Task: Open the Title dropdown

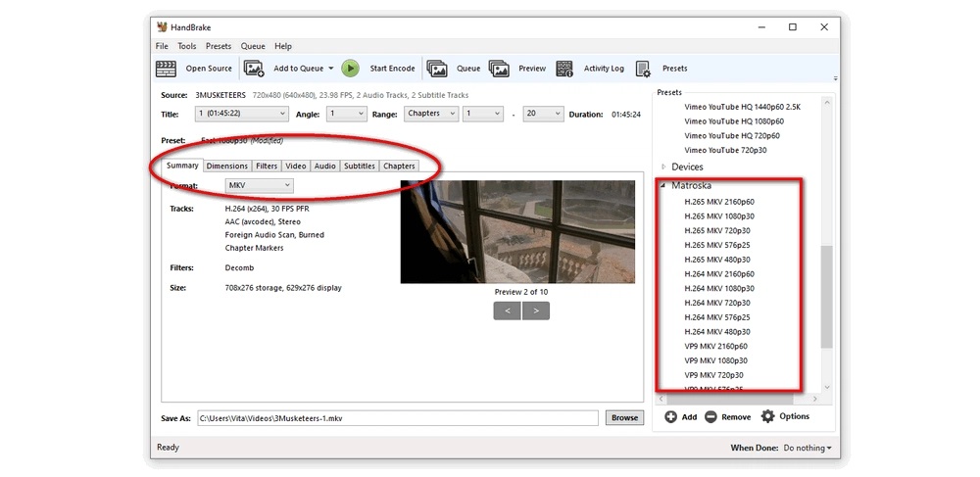Action: [x=241, y=114]
